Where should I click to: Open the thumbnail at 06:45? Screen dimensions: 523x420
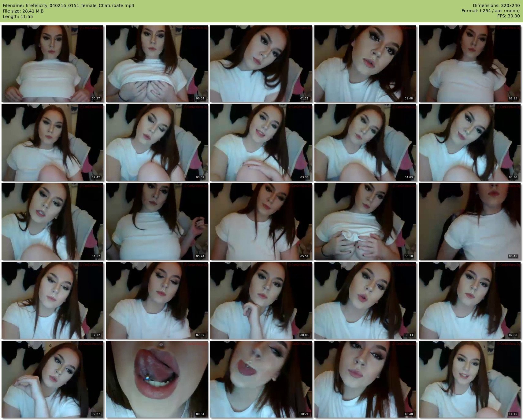[x=469, y=221]
